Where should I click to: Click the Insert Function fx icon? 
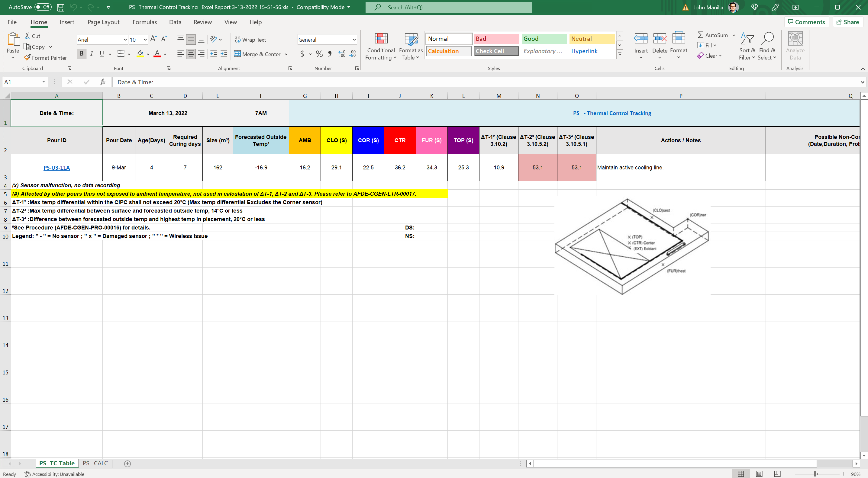pyautogui.click(x=102, y=82)
